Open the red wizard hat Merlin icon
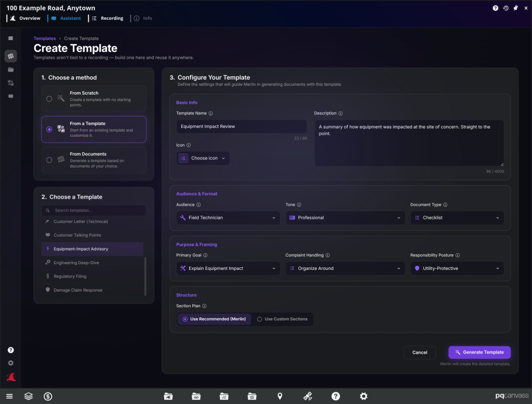 (x=11, y=377)
